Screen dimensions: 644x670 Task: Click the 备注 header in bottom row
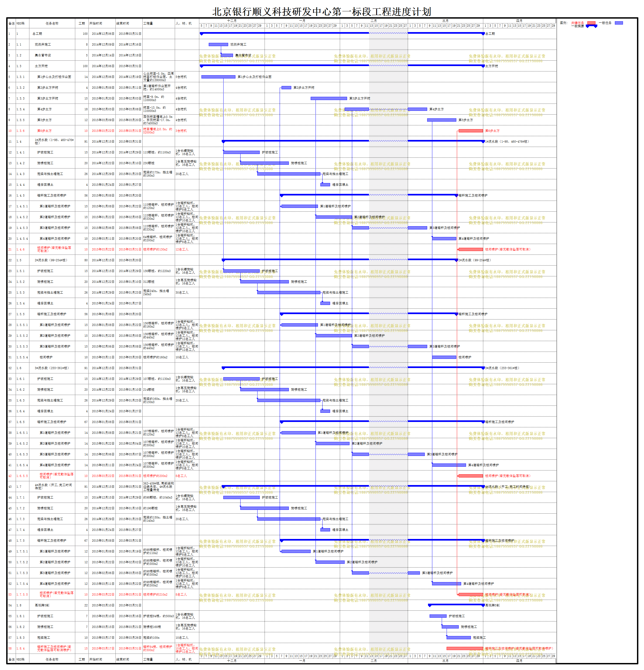pyautogui.click(x=11, y=659)
